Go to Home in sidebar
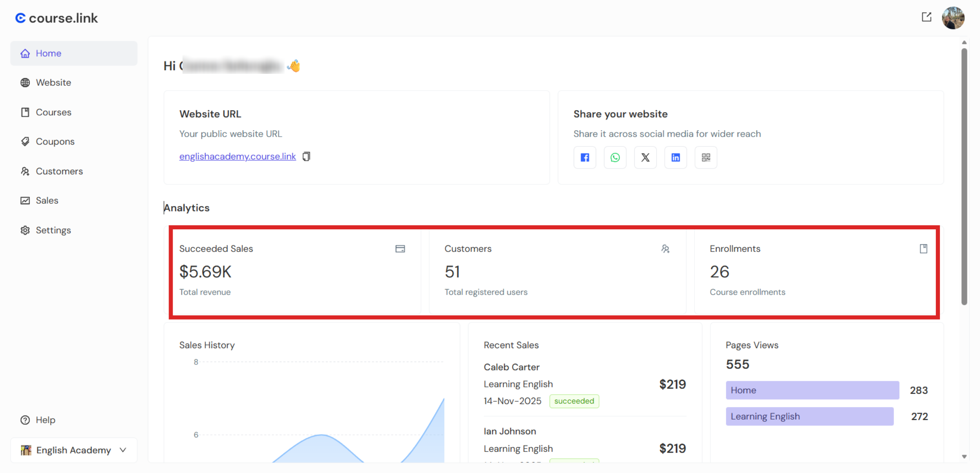This screenshot has width=980, height=473. click(74, 53)
